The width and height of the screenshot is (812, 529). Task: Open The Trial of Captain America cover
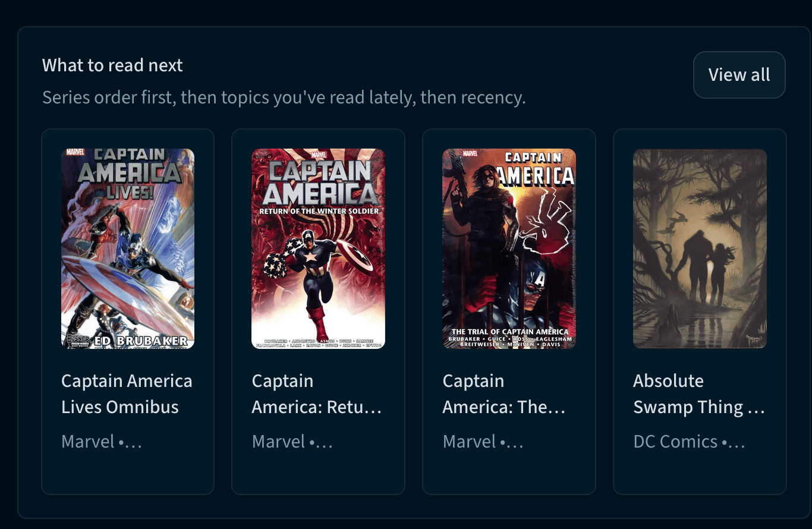point(509,248)
